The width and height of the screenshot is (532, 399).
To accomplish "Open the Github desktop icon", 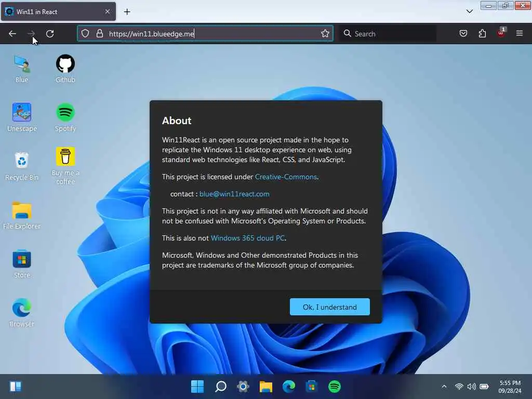I will coord(65,69).
